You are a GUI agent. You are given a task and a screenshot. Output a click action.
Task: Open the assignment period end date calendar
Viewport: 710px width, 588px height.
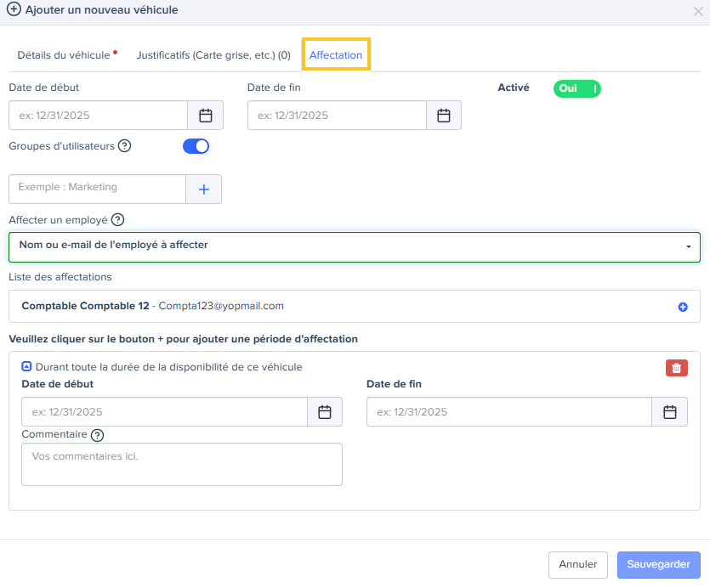(x=669, y=412)
